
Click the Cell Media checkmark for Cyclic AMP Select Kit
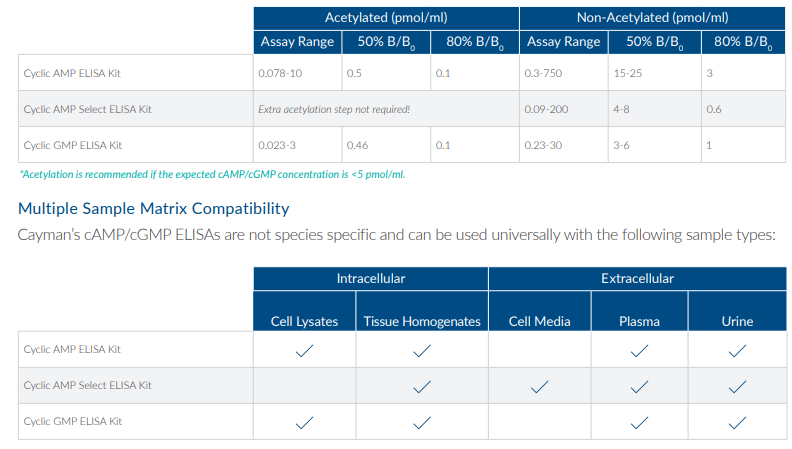[539, 386]
